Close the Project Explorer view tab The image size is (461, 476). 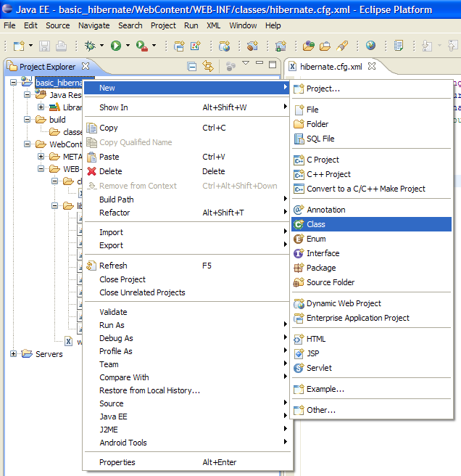point(86,66)
